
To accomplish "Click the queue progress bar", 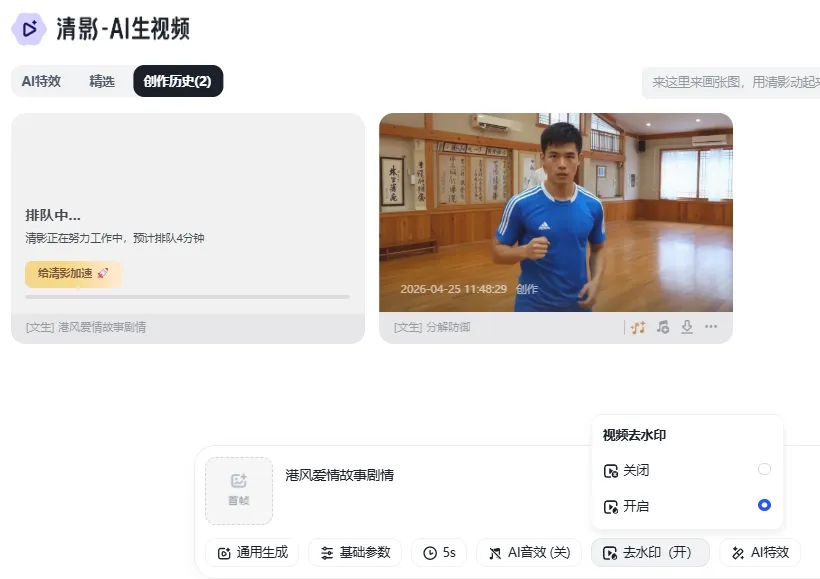I will point(187,297).
